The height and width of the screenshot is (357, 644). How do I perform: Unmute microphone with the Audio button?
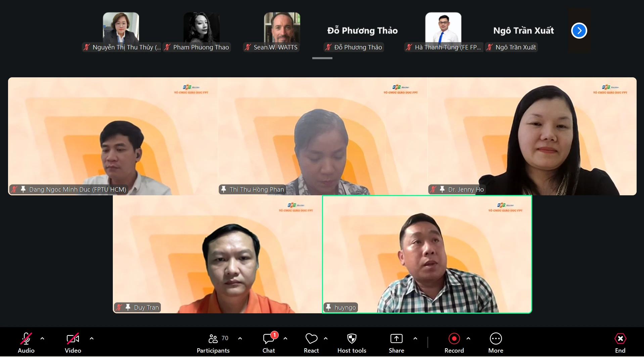click(x=26, y=343)
